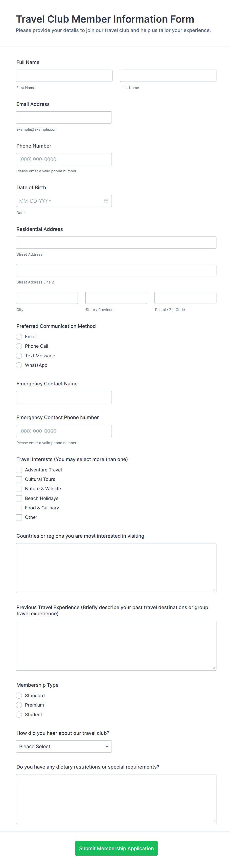Tick the Beach Holidays checkbox
Image resolution: width=230 pixels, height=868 pixels.
click(x=19, y=498)
